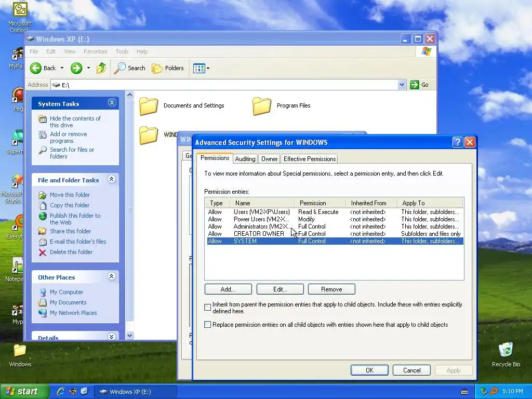532x399 pixels.
Task: Open My Documents in Other Places
Action: pyautogui.click(x=68, y=302)
